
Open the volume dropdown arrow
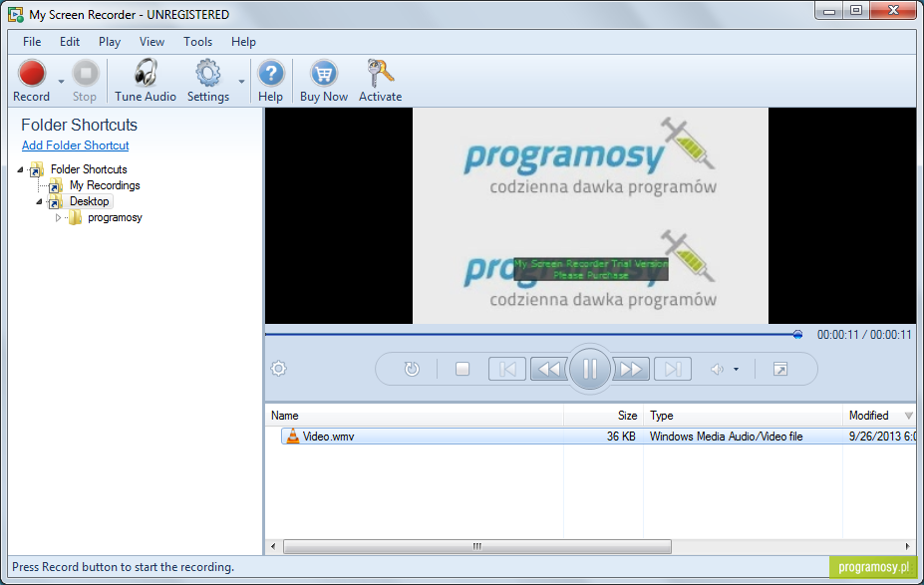(736, 370)
